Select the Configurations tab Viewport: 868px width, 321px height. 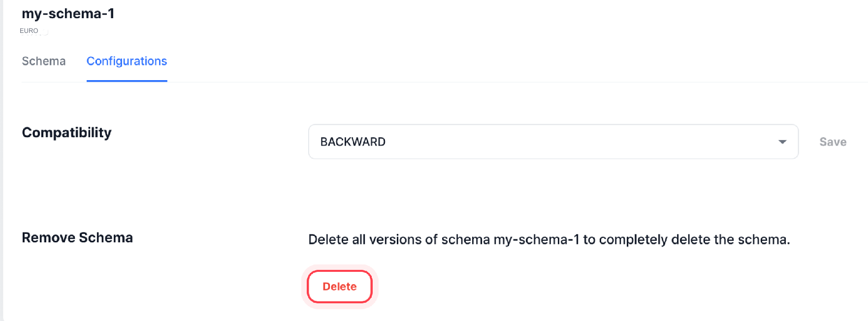127,61
